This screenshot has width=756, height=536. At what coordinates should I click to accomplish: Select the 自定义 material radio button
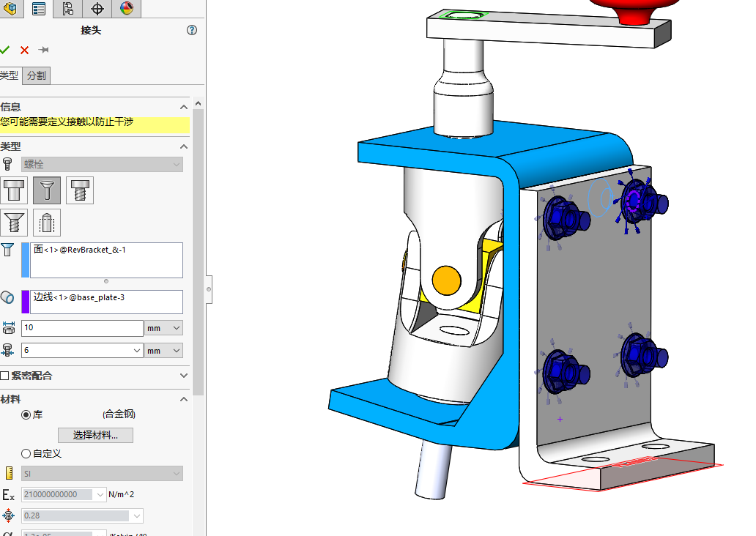click(26, 453)
